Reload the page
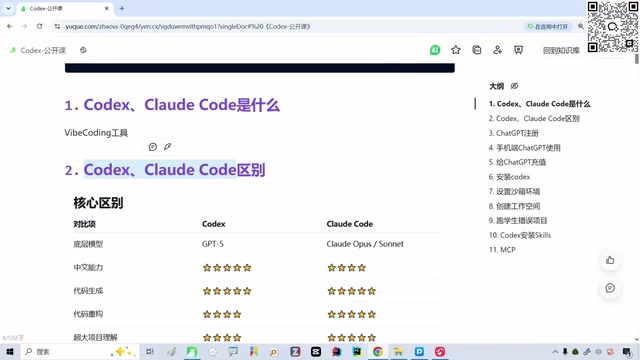 pyautogui.click(x=40, y=26)
